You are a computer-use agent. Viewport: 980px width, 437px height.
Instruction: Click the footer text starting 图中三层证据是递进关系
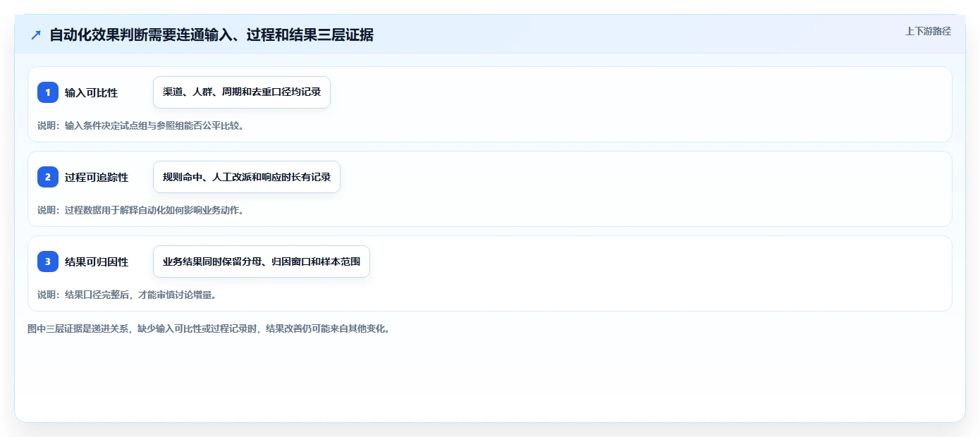tap(209, 328)
